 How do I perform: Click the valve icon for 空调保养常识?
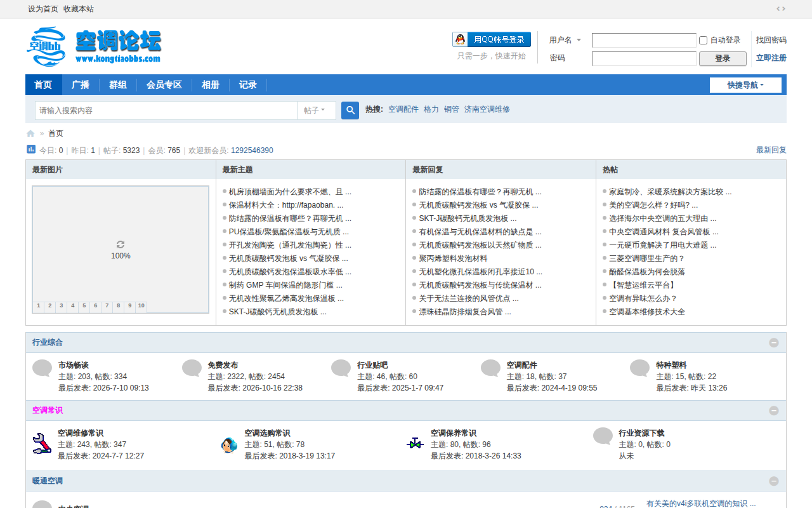415,443
